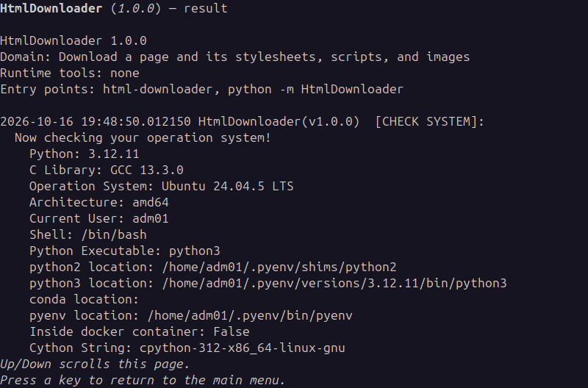Click the Ubuntu 24.04.5 LTS text

pyautogui.click(x=228, y=186)
